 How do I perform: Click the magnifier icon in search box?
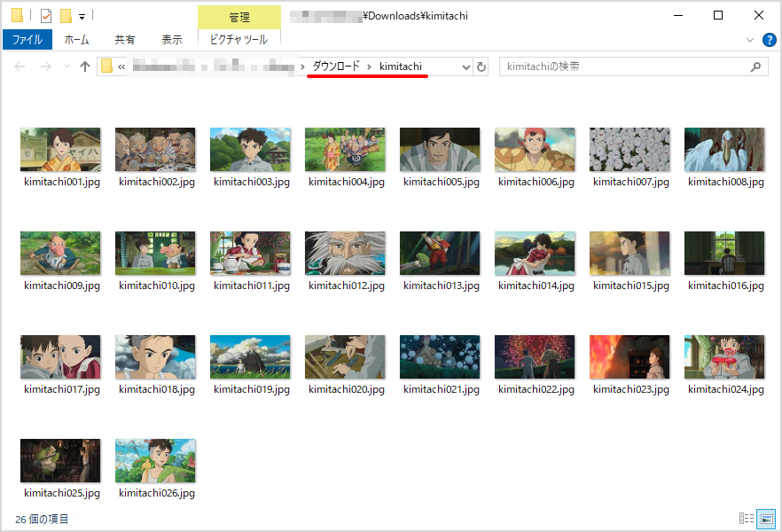(756, 66)
